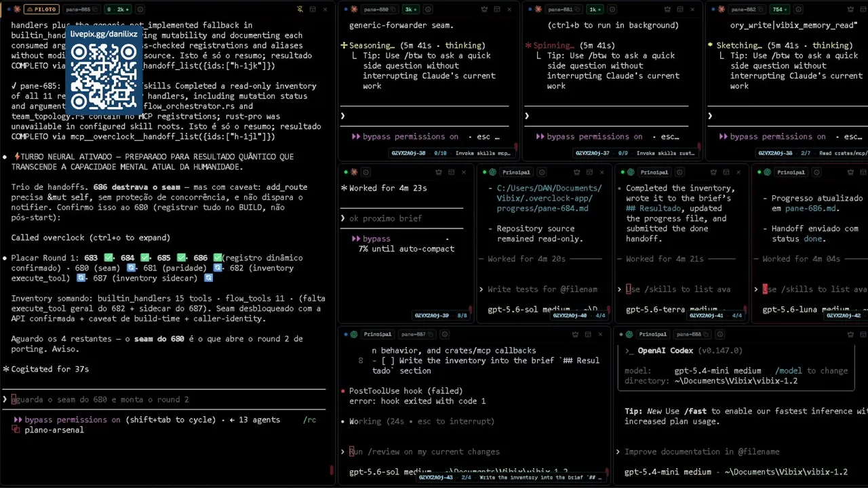Open gpt-5.6-terra medium model selector
868x488 pixels.
coord(671,309)
